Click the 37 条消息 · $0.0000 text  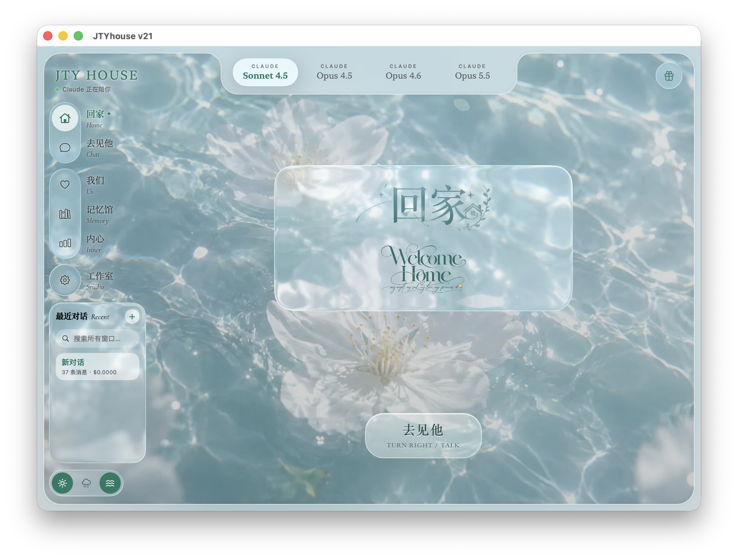(x=89, y=372)
